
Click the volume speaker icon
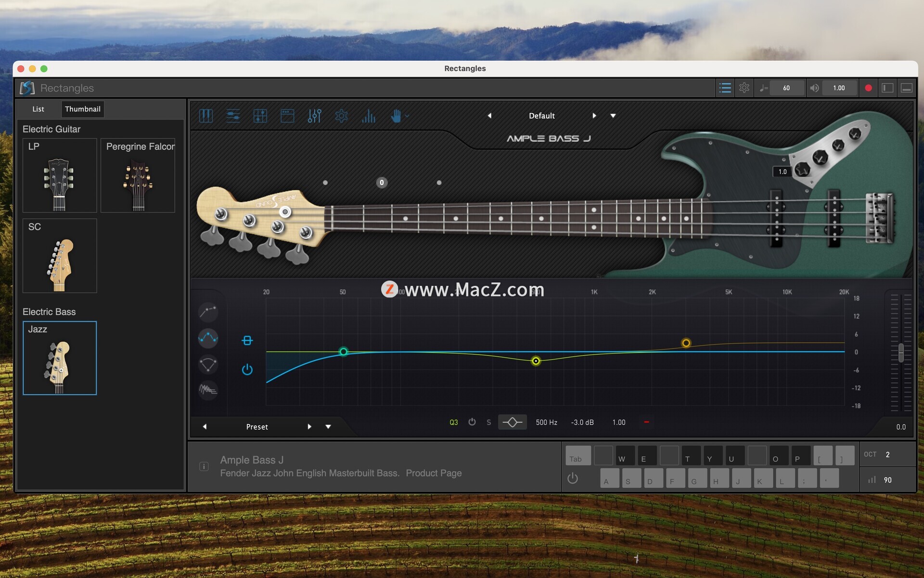click(x=814, y=88)
